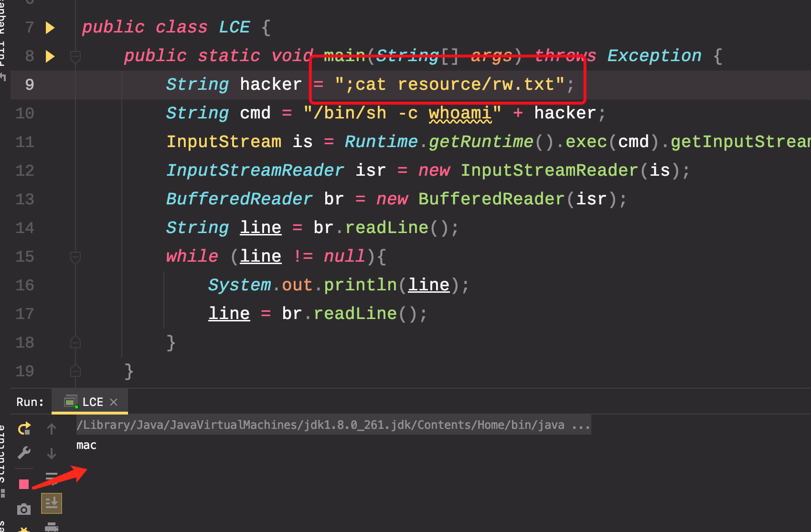This screenshot has height=532, width=811.
Task: Click the folded java command line in the console
Action: pyautogui.click(x=333, y=425)
